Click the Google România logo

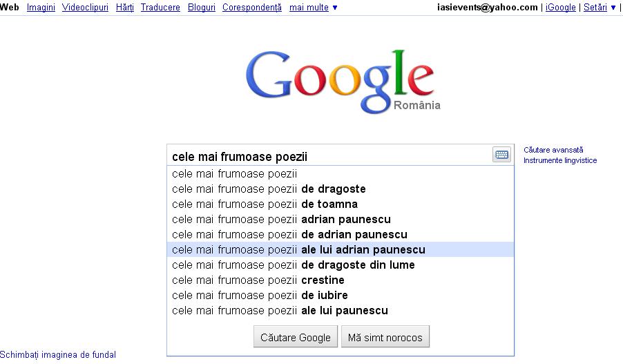click(x=340, y=81)
